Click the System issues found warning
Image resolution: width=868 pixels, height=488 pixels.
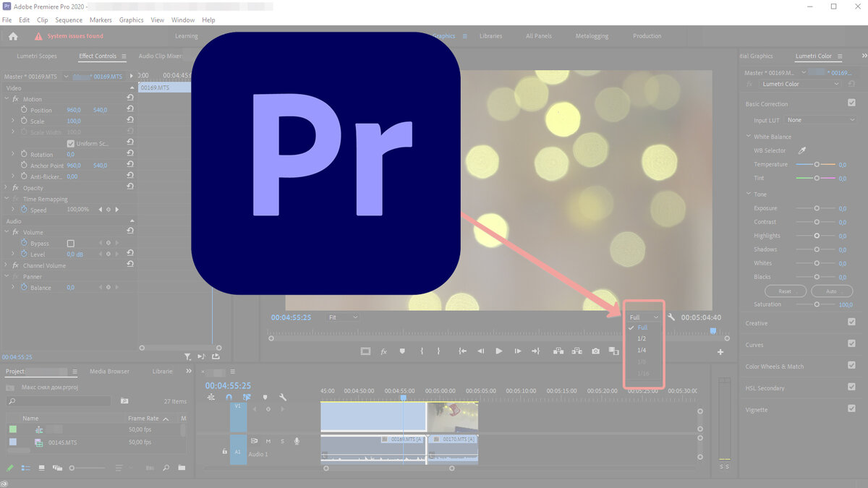click(69, 36)
